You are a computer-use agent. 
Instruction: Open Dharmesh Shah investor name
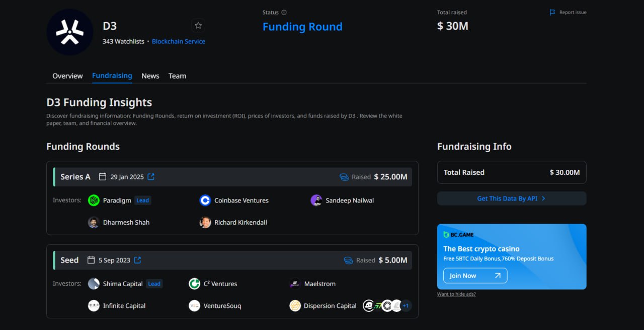126,223
